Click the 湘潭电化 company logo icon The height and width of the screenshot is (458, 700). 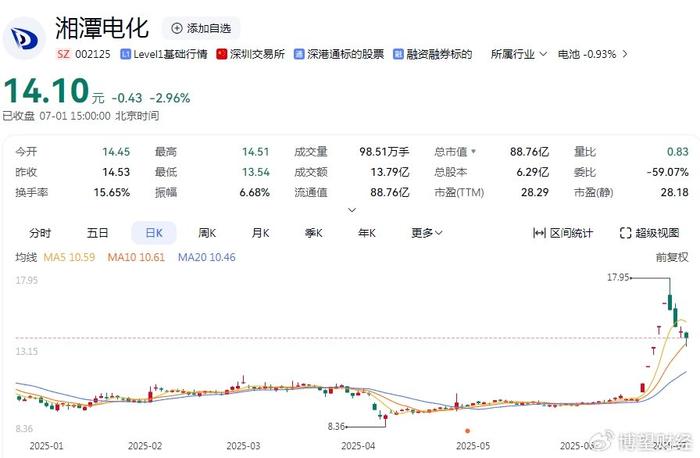click(x=24, y=39)
